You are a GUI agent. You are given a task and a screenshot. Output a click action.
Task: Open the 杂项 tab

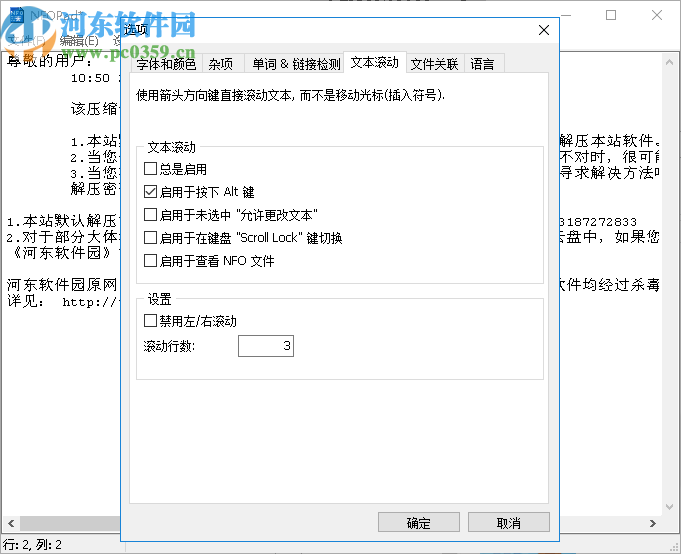tap(221, 64)
